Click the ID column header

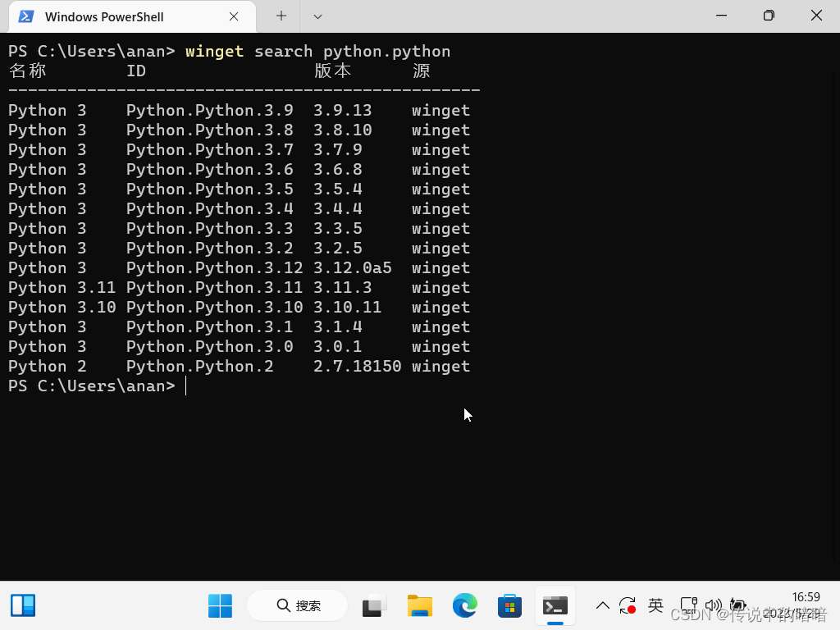(x=136, y=71)
